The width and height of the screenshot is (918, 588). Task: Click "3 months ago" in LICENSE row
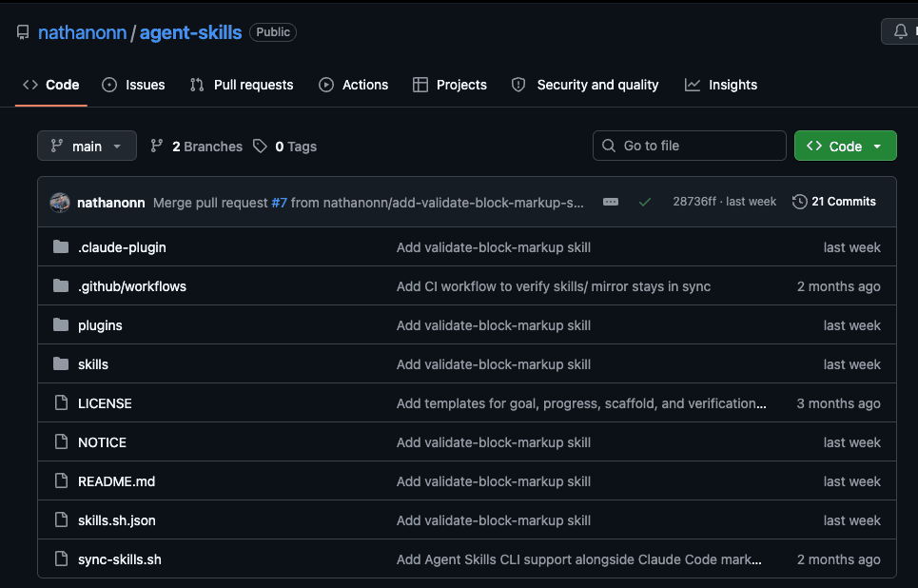click(838, 403)
